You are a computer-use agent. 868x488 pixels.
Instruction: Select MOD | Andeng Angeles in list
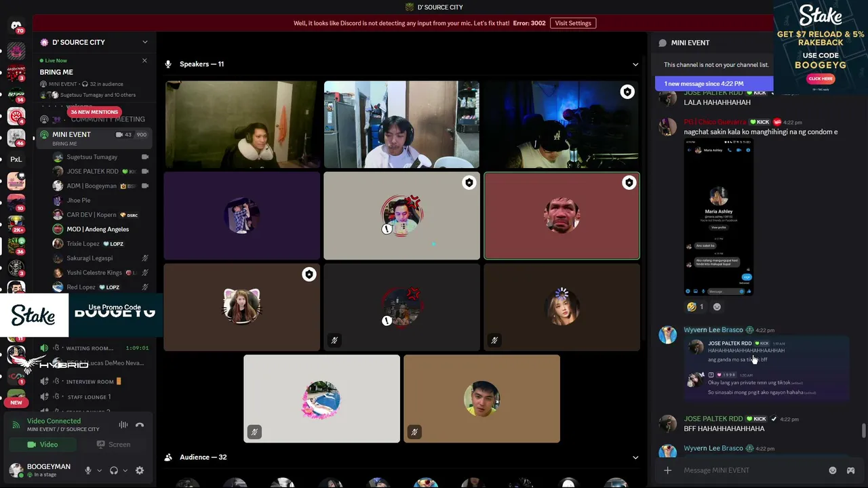(101, 229)
